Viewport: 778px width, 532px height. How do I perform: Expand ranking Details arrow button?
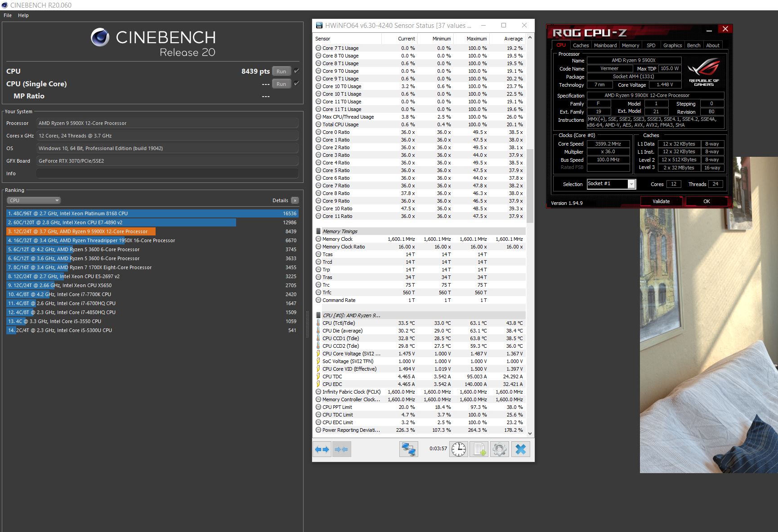tap(295, 200)
